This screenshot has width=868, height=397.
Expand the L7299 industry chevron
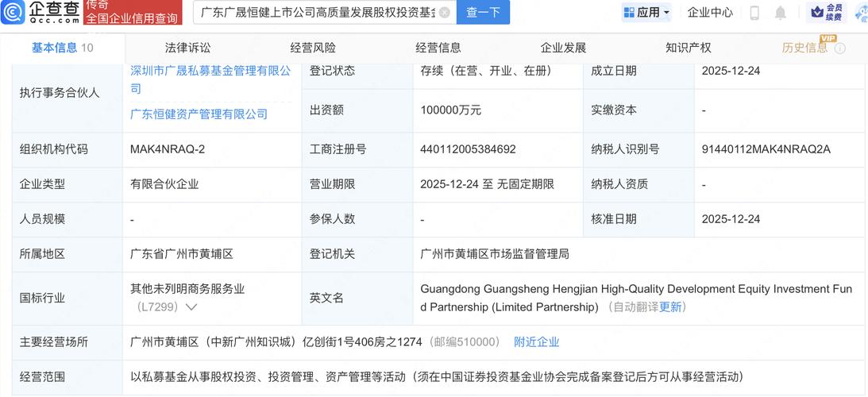(x=191, y=307)
